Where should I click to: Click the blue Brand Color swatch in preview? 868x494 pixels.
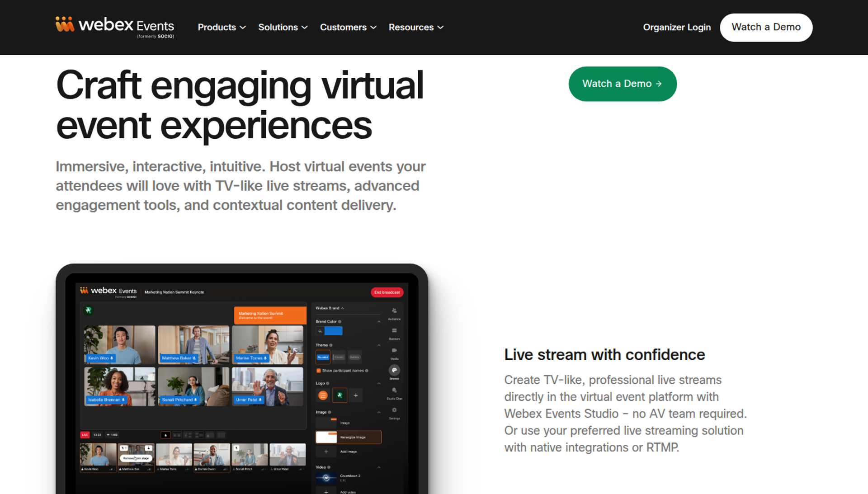point(334,331)
